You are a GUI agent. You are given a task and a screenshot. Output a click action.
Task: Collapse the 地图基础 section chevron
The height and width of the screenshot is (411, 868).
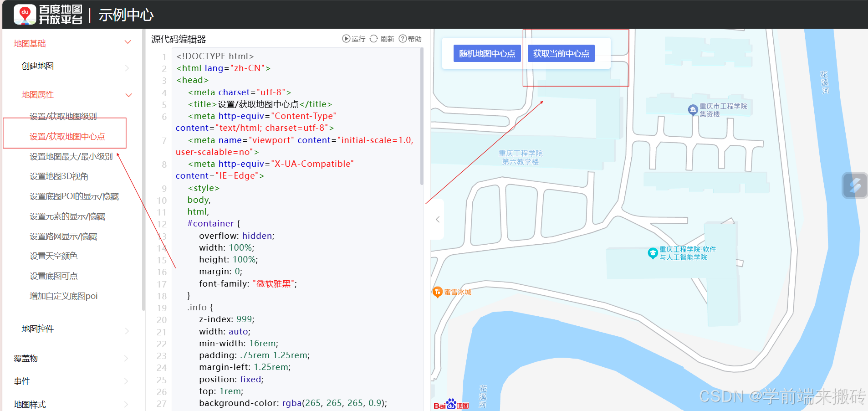coord(128,42)
